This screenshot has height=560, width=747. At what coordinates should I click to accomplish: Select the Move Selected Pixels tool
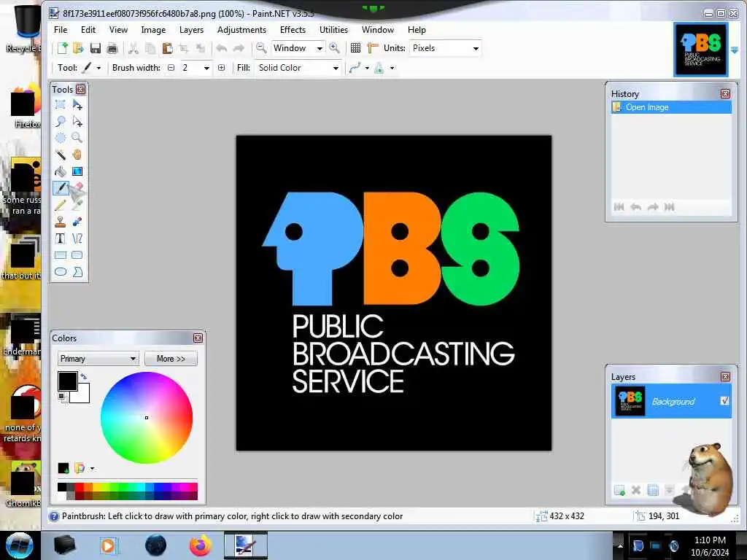pos(77,104)
